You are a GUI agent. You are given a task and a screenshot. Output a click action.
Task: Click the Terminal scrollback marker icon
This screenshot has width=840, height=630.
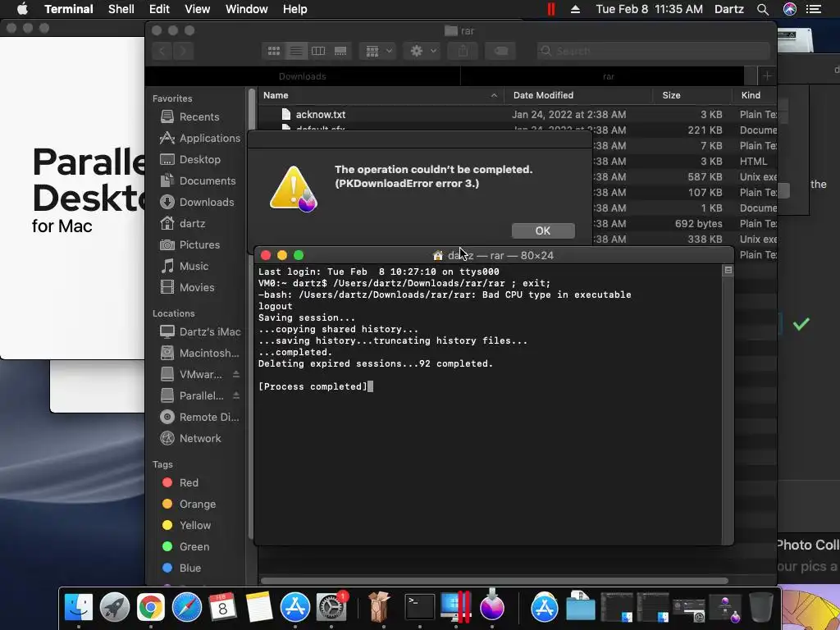728,271
